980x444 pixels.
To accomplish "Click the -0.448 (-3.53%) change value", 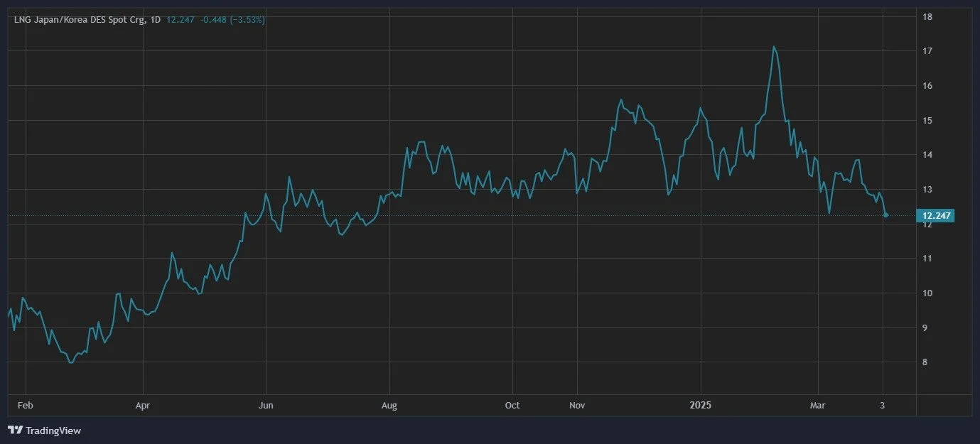I will coord(232,20).
